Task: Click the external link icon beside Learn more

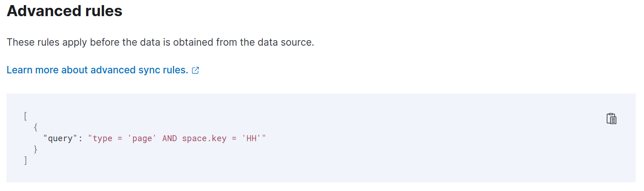Action: pyautogui.click(x=195, y=71)
